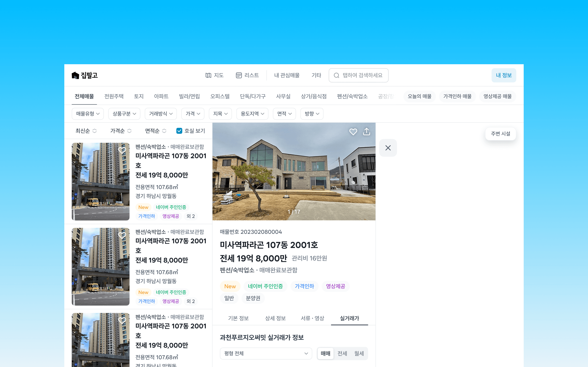Click the 주변 시설 button

click(500, 134)
